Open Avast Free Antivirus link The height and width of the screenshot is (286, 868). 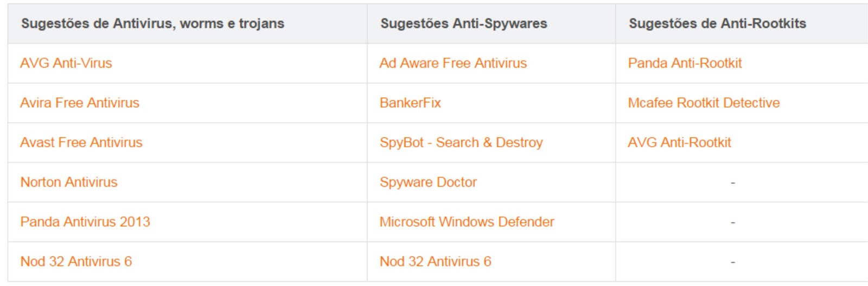[81, 142]
